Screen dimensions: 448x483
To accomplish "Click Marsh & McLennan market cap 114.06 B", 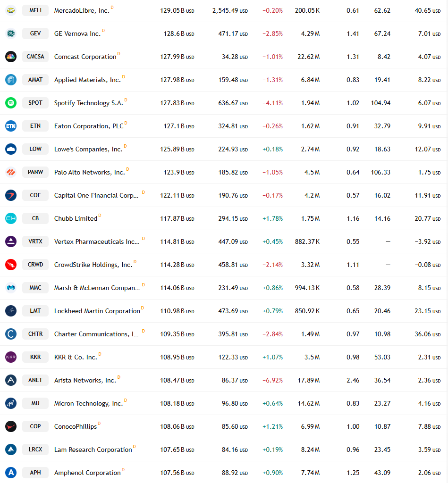I will [x=178, y=288].
